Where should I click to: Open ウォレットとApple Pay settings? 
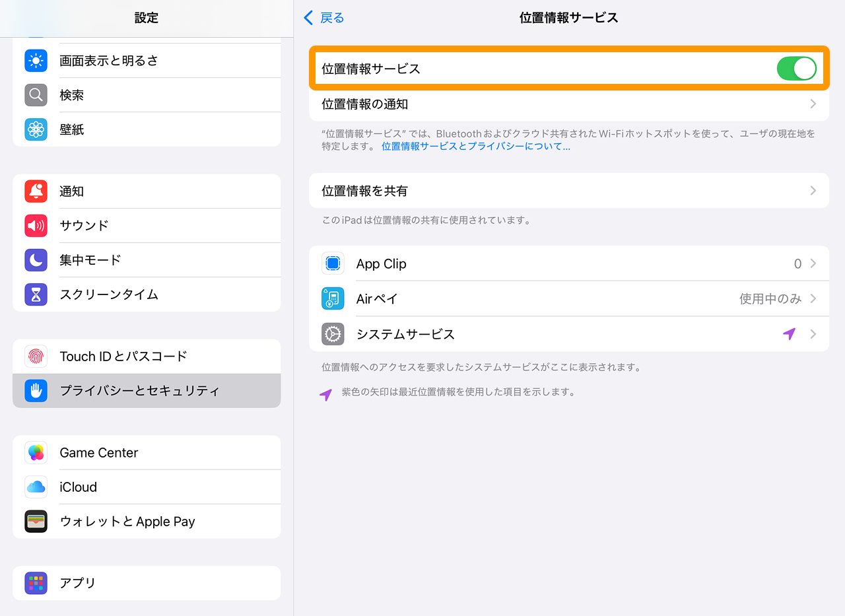point(147,522)
